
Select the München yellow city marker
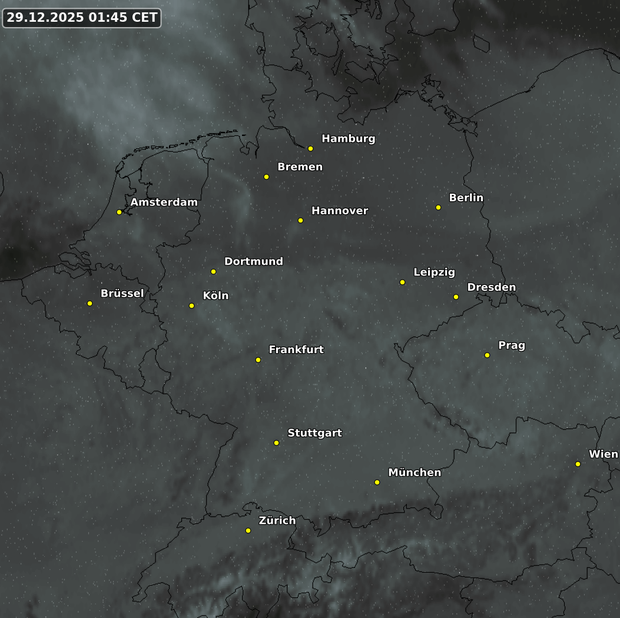[x=377, y=483]
